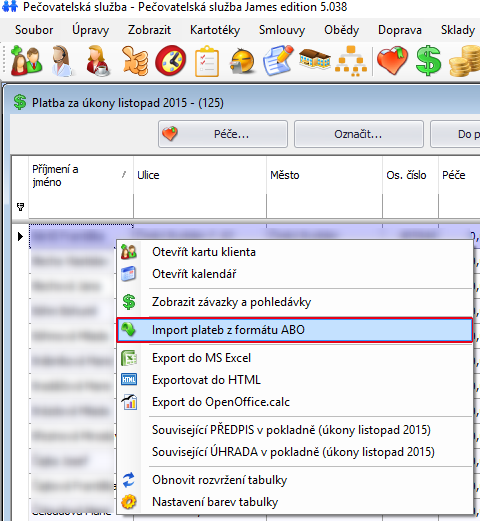The height and width of the screenshot is (521, 480).
Task: Click the red heart toolbar icon
Action: [x=392, y=61]
